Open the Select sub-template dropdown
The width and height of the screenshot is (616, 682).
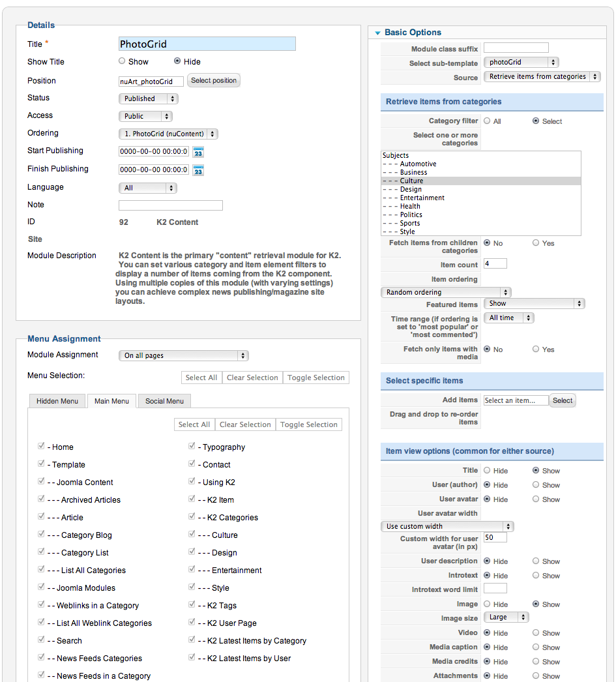coord(521,62)
